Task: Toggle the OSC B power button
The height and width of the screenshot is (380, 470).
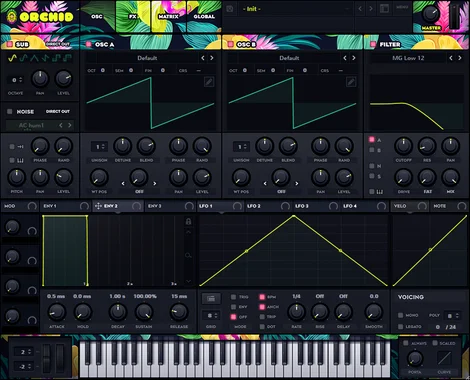Action: coord(230,44)
